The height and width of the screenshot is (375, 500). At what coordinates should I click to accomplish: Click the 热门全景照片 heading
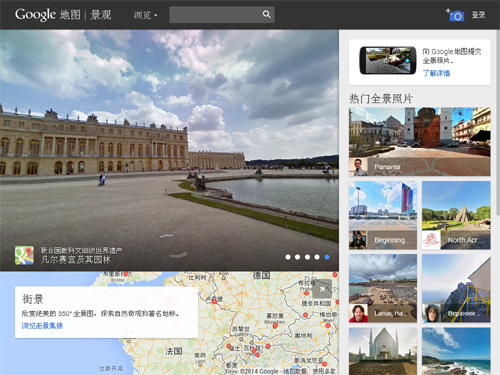pyautogui.click(x=381, y=99)
